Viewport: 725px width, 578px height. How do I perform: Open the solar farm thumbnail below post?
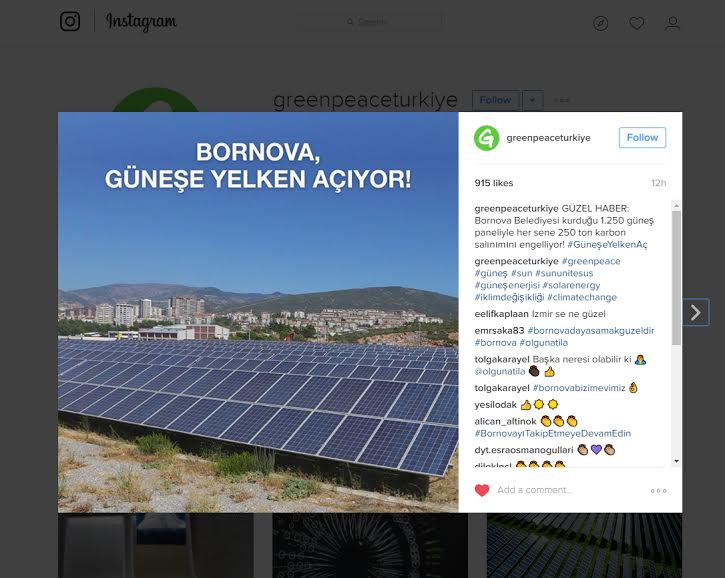(584, 546)
